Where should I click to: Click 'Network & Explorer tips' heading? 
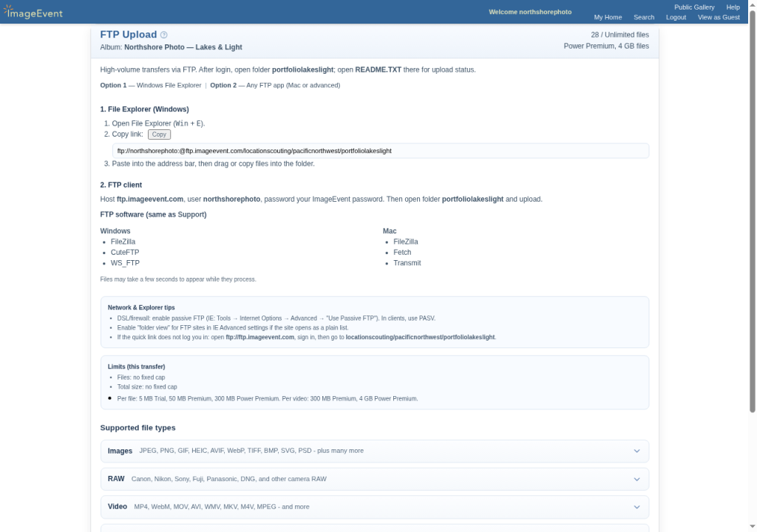(x=141, y=308)
